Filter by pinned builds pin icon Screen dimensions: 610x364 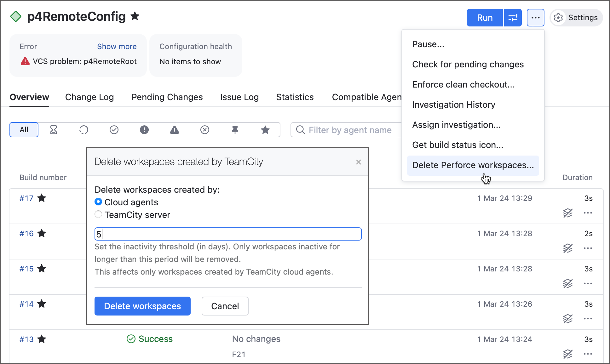click(x=235, y=130)
